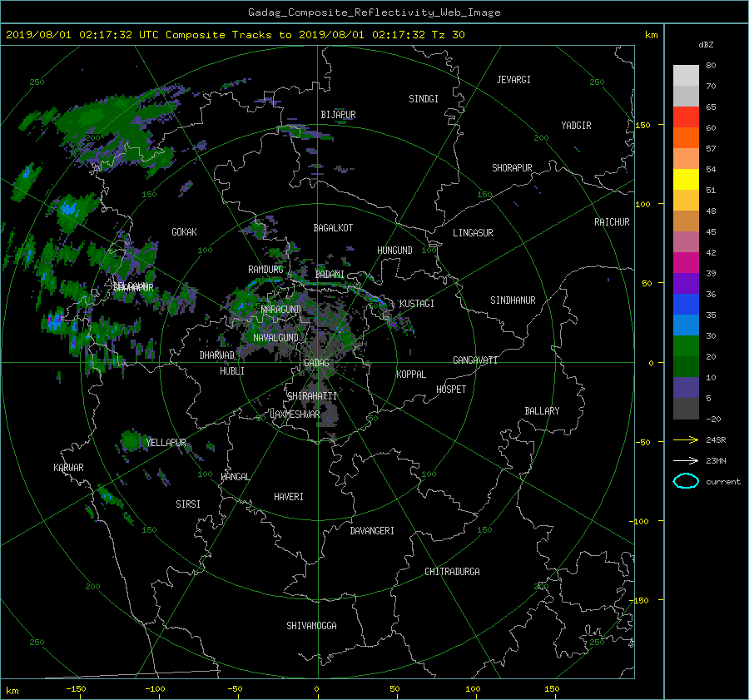Click the RAMDURG city label

pos(265,270)
